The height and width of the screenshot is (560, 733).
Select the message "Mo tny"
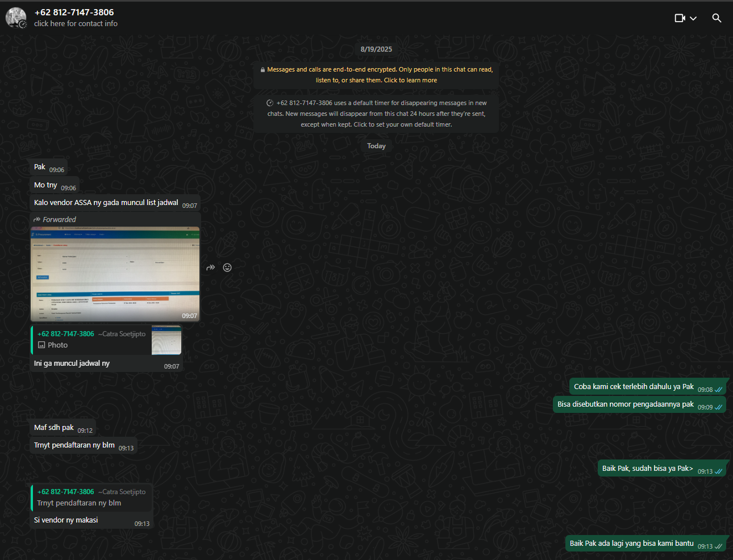pos(55,185)
